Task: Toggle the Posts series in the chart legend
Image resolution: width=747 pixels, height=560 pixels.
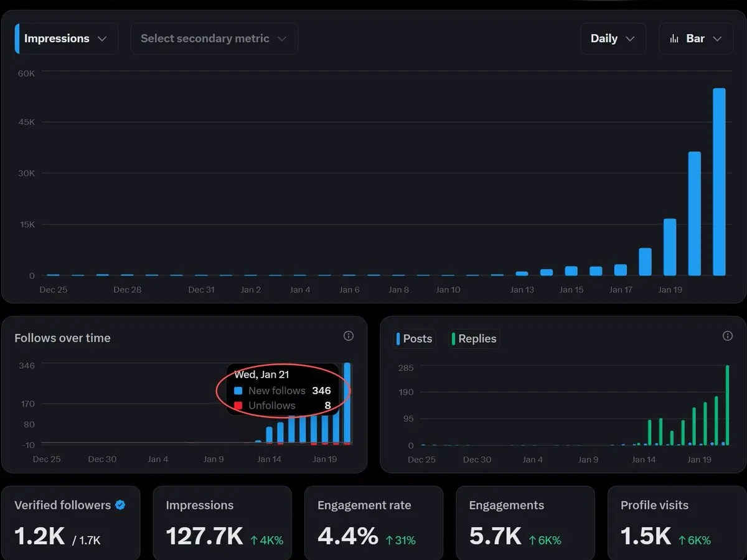Action: tap(415, 338)
